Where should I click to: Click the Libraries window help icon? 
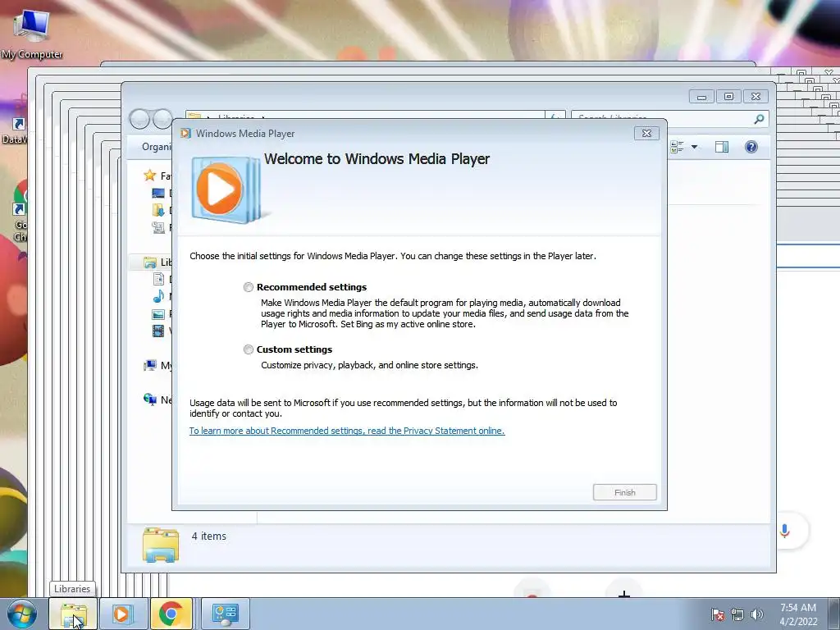[751, 147]
